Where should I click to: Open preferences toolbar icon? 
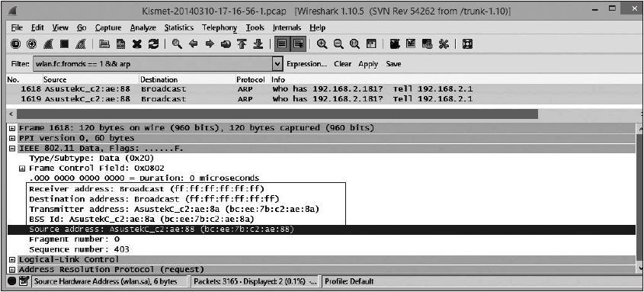point(444,44)
